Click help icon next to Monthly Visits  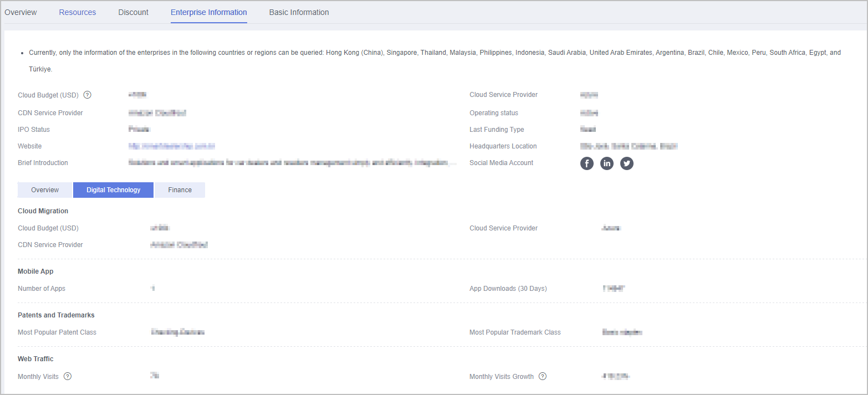coord(68,376)
